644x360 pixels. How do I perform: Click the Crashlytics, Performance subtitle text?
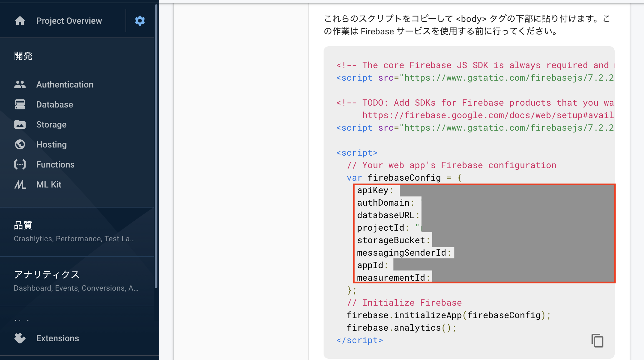(74, 239)
